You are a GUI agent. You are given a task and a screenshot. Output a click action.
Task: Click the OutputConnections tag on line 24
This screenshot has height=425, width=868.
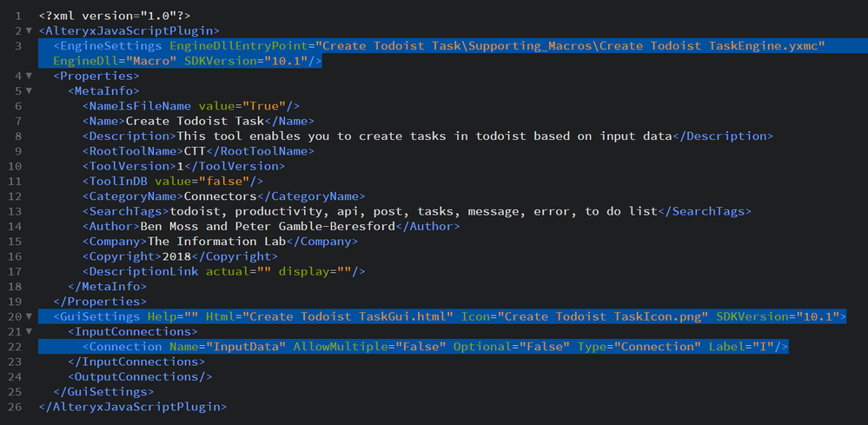(x=140, y=377)
